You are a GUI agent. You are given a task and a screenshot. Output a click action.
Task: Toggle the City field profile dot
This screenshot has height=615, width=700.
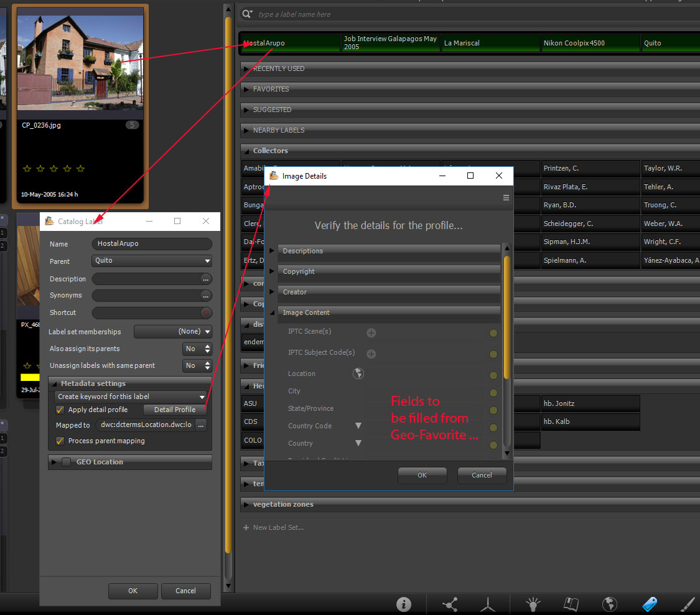coord(493,393)
